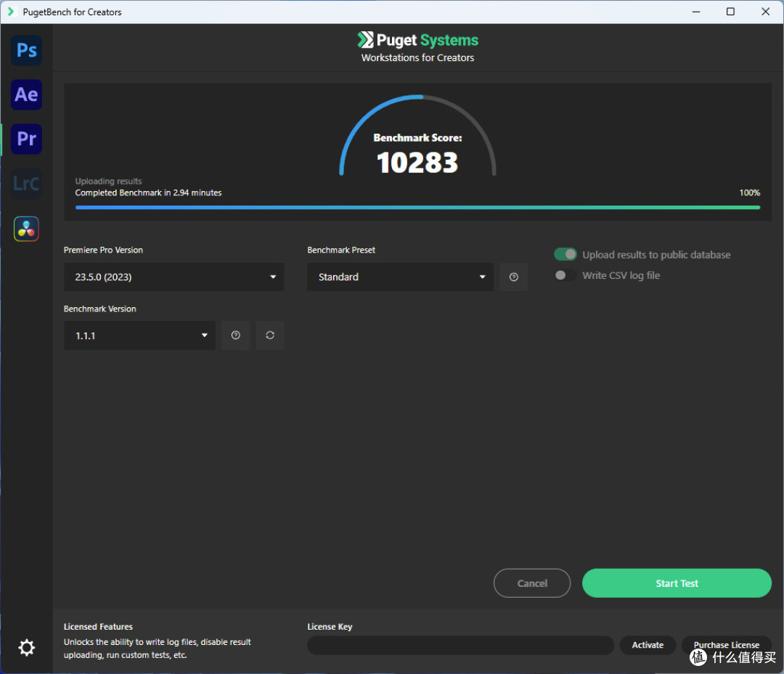Switch to the DaVinci Resolve benchmark icon
The height and width of the screenshot is (674, 784).
pyautogui.click(x=27, y=229)
